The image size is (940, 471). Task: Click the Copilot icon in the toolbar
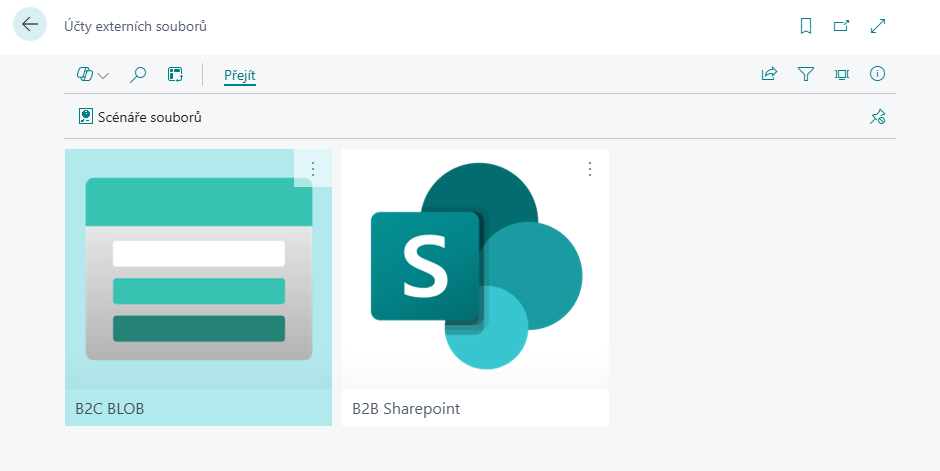pyautogui.click(x=85, y=74)
